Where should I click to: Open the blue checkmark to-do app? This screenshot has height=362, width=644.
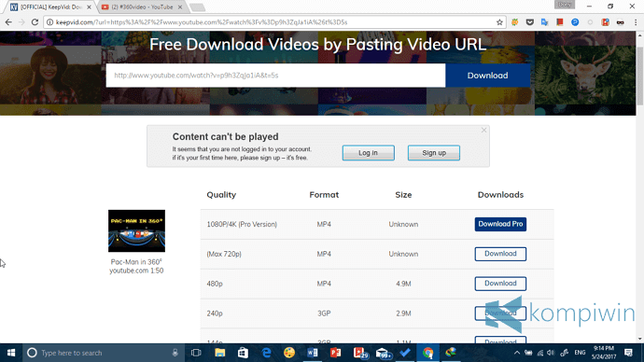pyautogui.click(x=405, y=353)
